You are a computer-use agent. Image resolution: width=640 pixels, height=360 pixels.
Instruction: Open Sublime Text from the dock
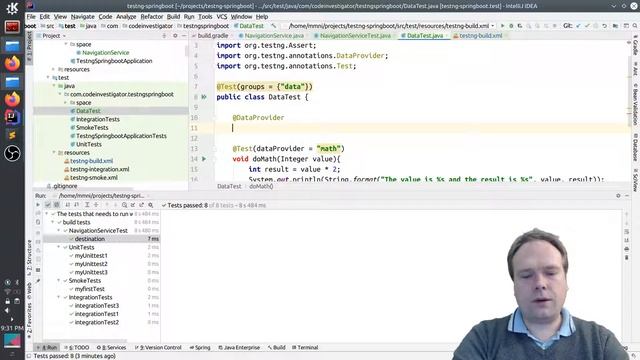(12, 135)
